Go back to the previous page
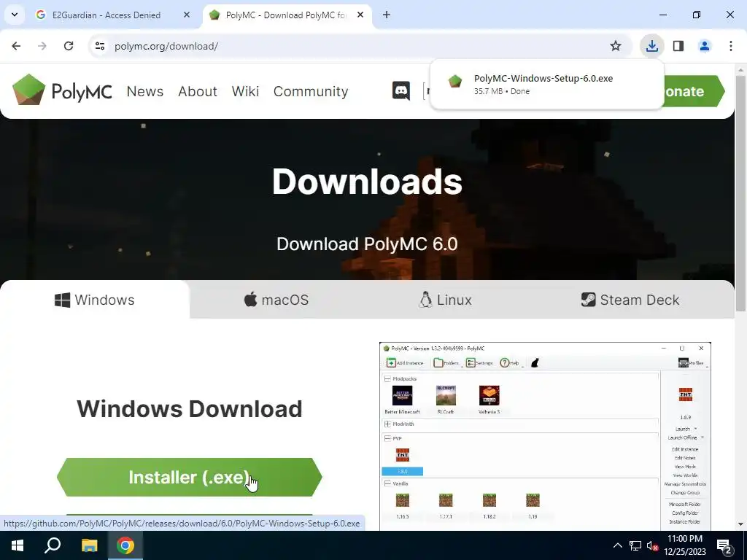 click(x=16, y=46)
